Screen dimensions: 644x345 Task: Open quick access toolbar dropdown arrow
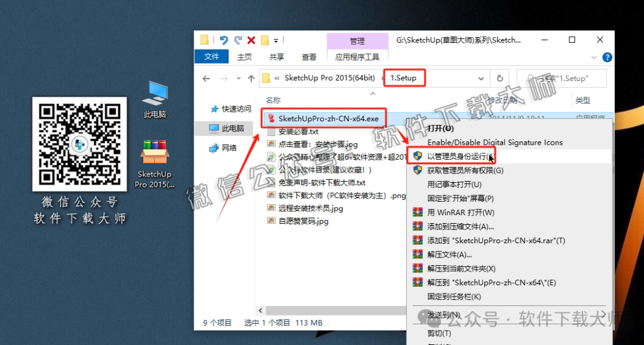[276, 41]
